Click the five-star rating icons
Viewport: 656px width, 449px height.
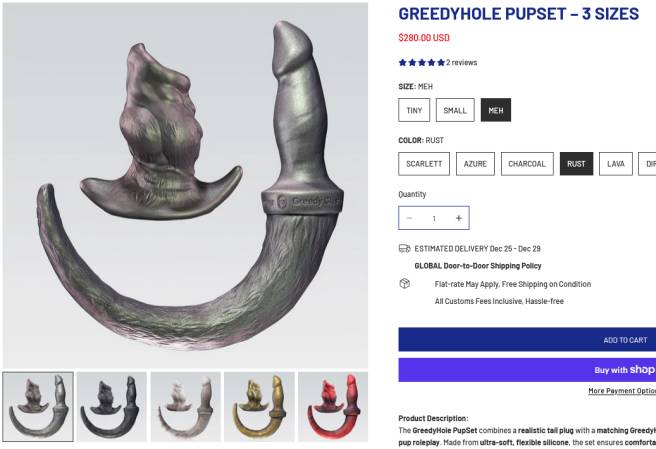click(421, 63)
